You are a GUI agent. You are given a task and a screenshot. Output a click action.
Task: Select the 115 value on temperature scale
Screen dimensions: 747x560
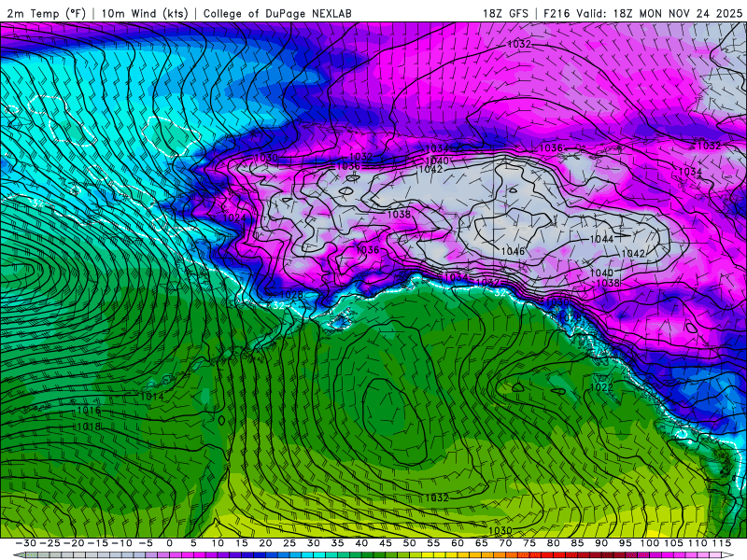[x=722, y=543]
